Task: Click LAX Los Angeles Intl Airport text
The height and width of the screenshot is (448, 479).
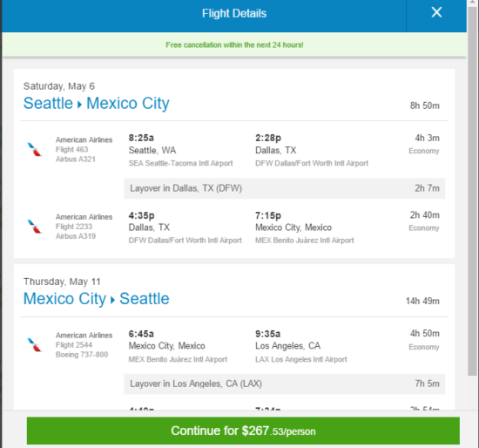Action: pyautogui.click(x=301, y=359)
